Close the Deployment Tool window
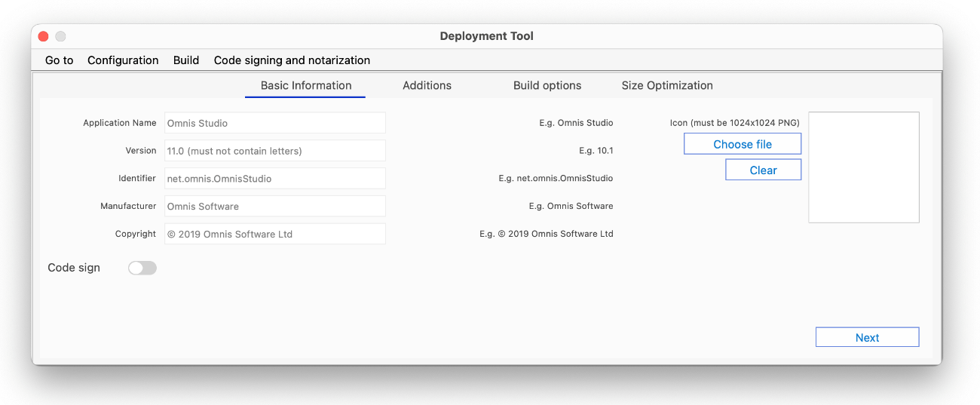 tap(43, 36)
